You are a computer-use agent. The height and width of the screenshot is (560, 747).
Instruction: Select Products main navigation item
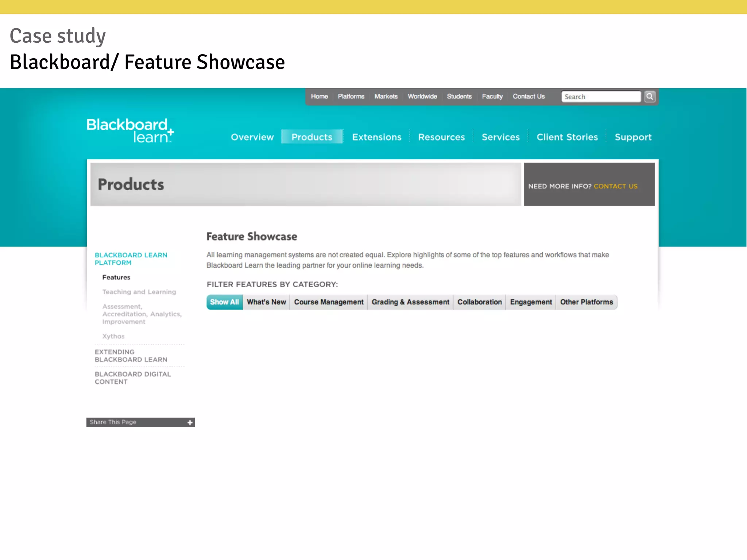pyautogui.click(x=312, y=137)
